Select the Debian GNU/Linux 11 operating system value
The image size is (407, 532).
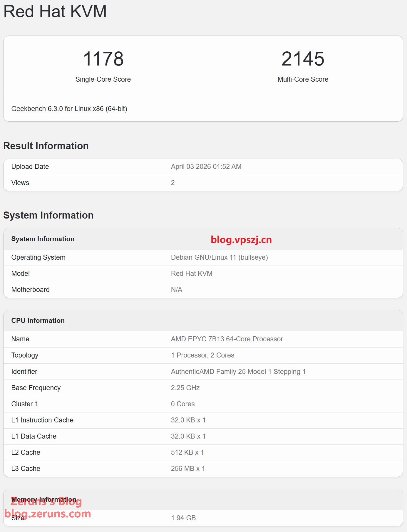[x=219, y=257]
